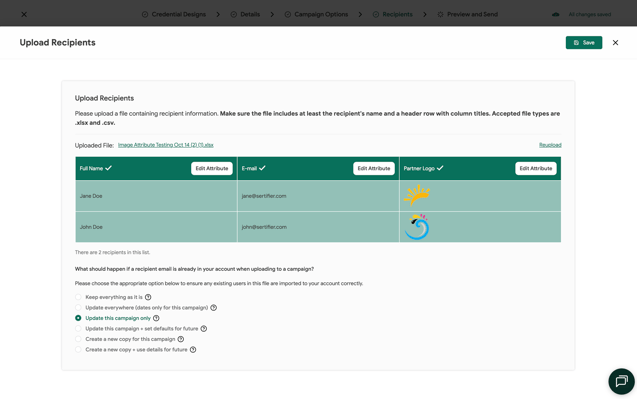Select Update this campaign only radio
The image size is (637, 399).
tap(78, 318)
